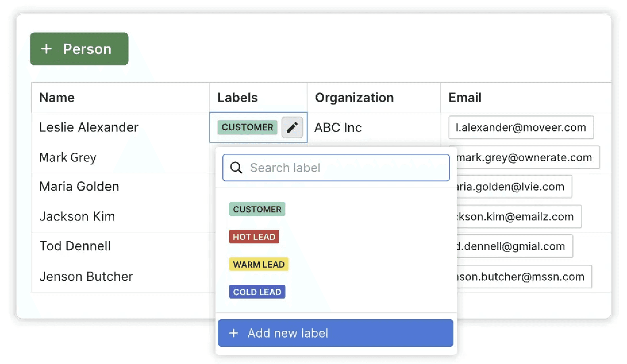Open ABC Inc organization

tap(338, 127)
